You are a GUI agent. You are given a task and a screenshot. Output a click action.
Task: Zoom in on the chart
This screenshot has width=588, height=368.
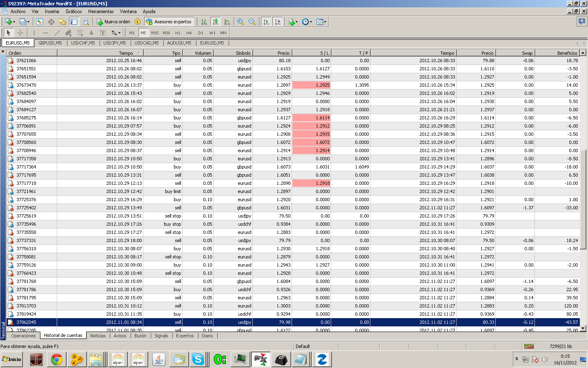click(x=241, y=22)
